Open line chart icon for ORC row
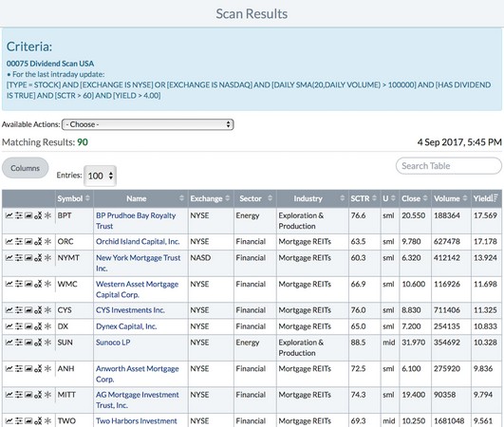 point(9,242)
